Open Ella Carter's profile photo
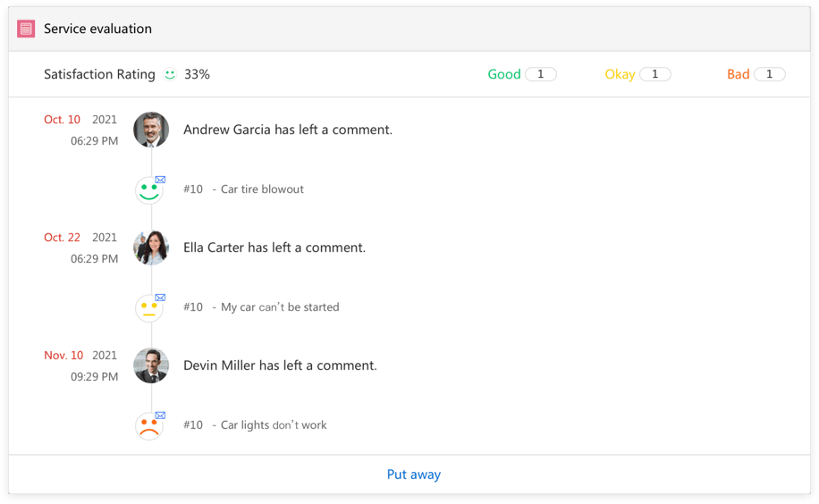The height and width of the screenshot is (504, 819). pos(151,248)
